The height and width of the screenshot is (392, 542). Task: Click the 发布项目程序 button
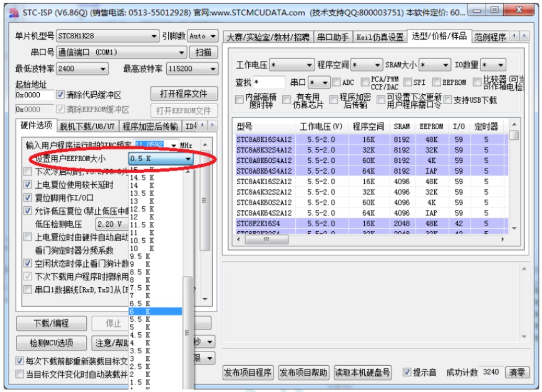coord(248,373)
